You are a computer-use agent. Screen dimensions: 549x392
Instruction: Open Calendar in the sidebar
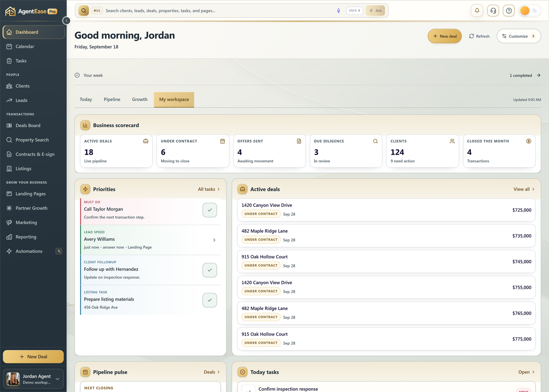(x=34, y=46)
